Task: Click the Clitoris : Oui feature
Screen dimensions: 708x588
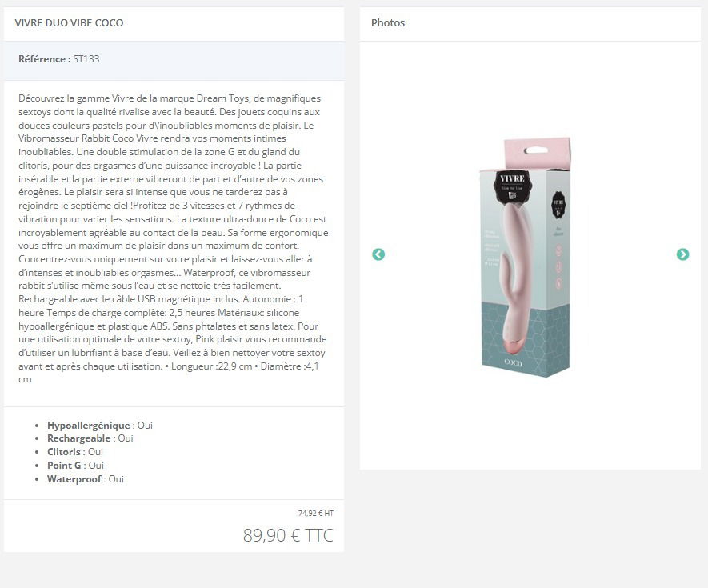Action: point(75,452)
